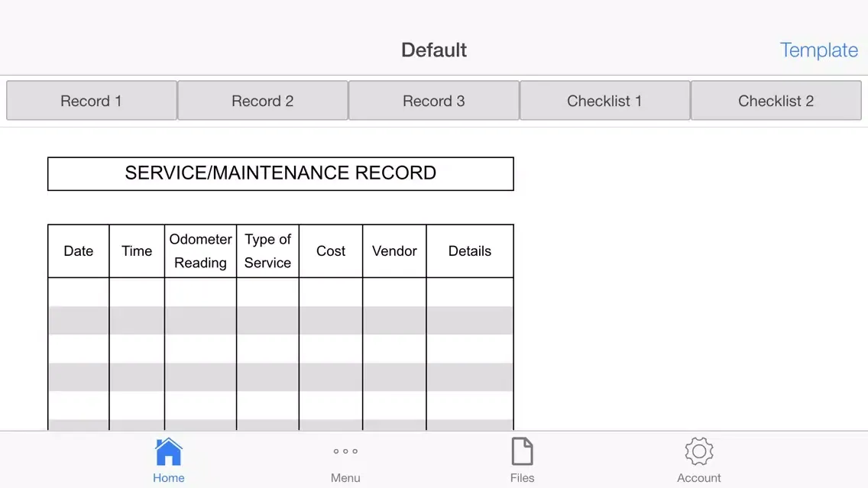Switch to the Record 1 tab
This screenshot has width=868, height=488.
92,101
